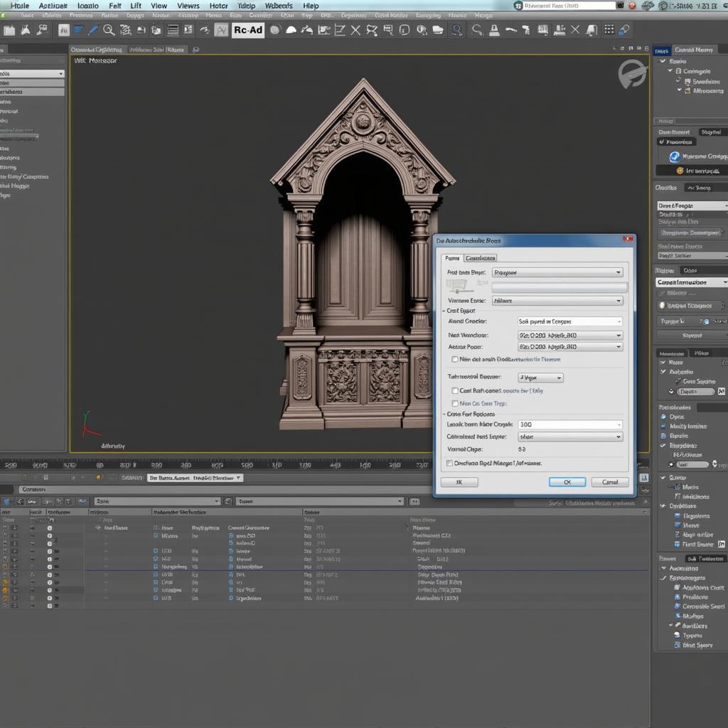Click the blue circular arrow icon in right panel
This screenshot has width=728, height=728.
coord(674,157)
